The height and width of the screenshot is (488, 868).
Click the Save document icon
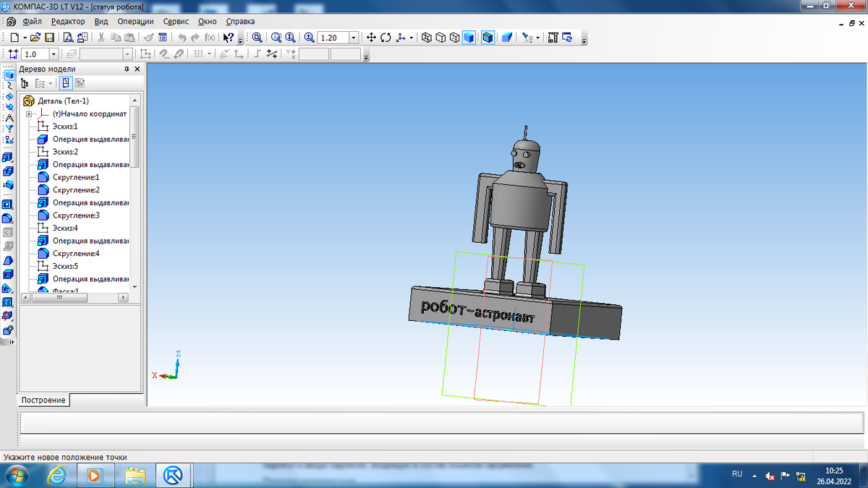(x=50, y=38)
